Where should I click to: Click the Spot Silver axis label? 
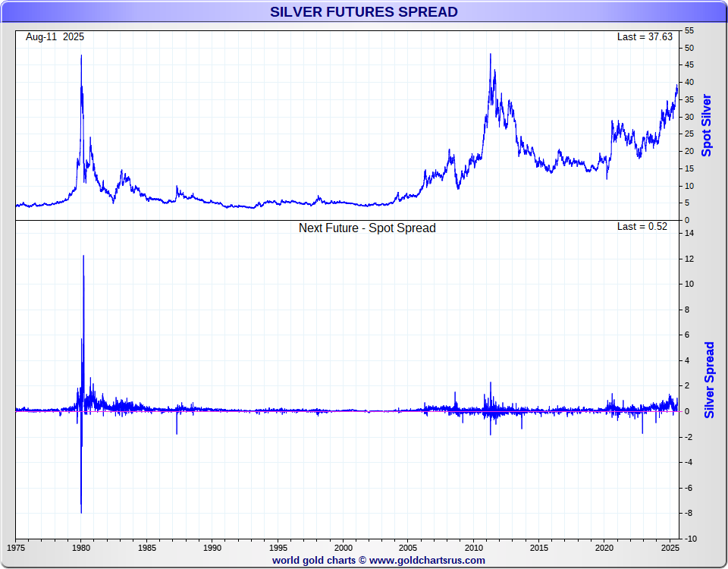point(706,125)
